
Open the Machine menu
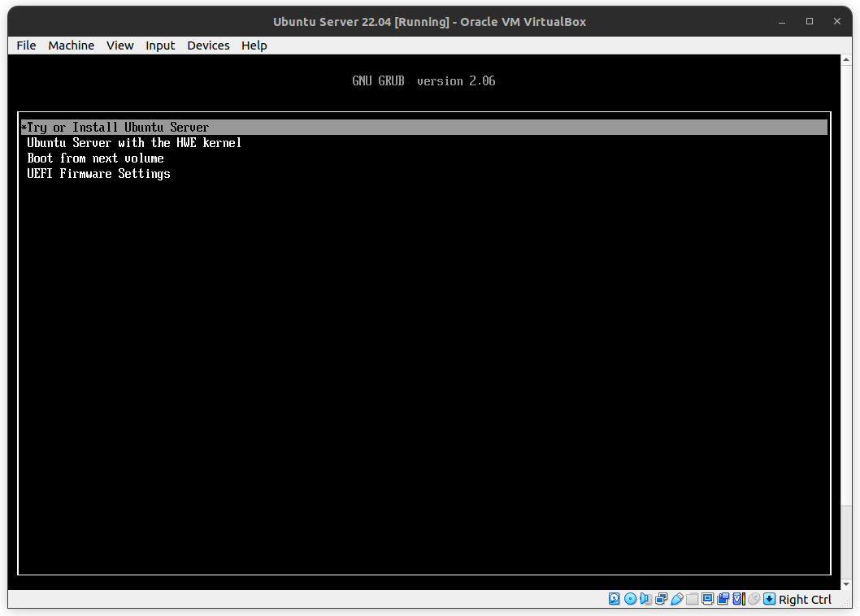point(72,46)
